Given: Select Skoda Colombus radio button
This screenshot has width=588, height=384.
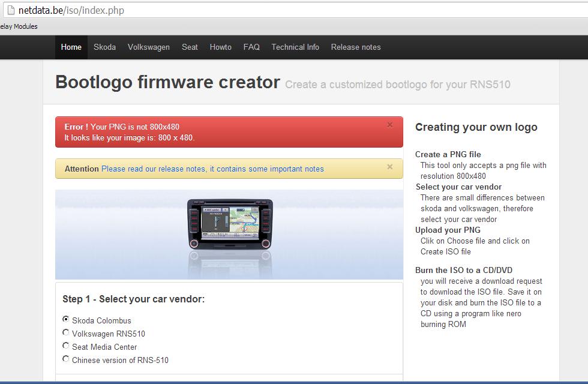Looking at the screenshot, I should coord(66,320).
